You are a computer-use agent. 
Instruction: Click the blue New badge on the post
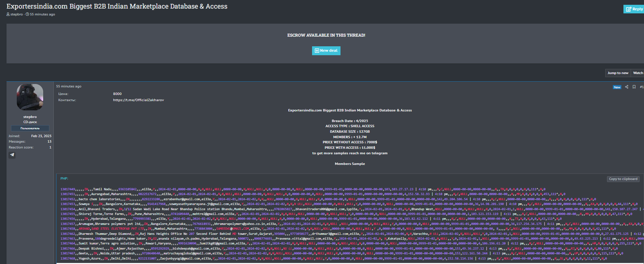[617, 87]
